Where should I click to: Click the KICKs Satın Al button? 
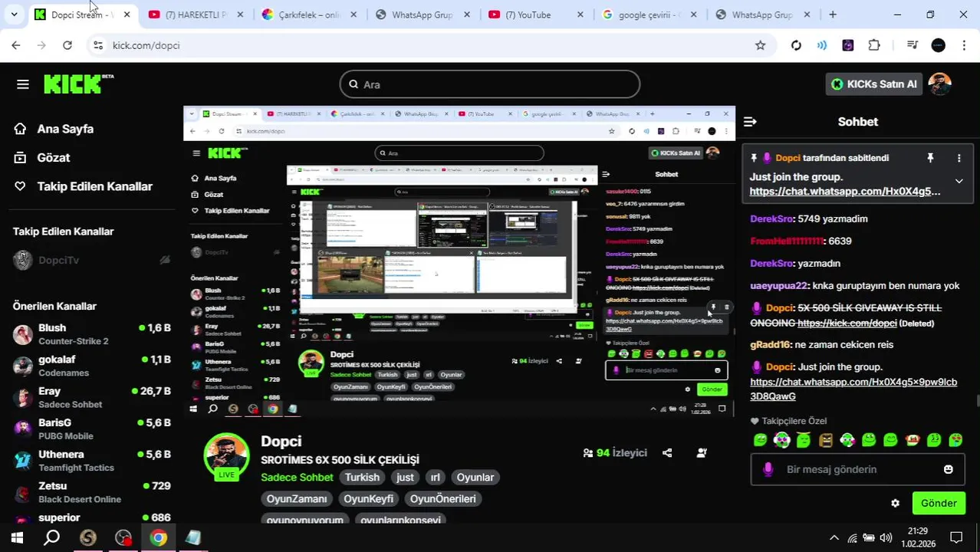pos(874,84)
